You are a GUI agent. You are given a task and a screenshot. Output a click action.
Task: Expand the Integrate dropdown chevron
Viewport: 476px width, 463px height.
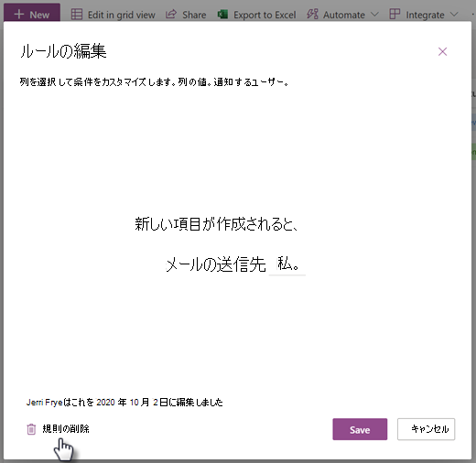[454, 15]
